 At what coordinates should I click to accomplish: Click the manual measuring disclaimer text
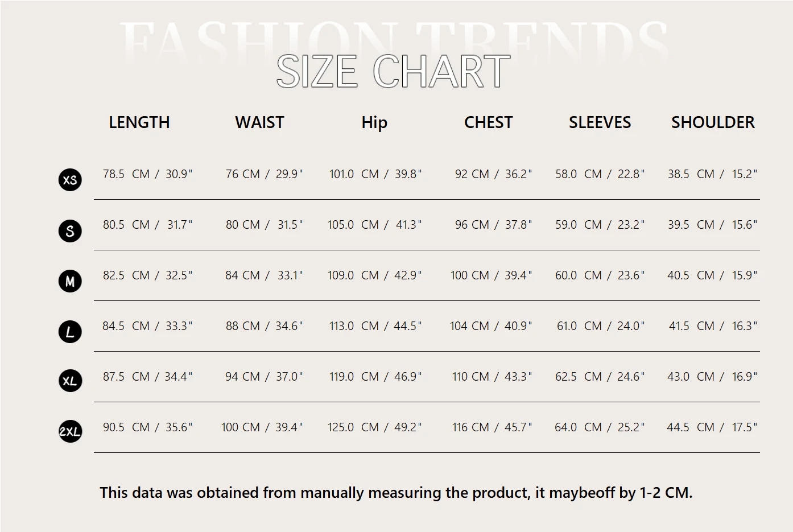tap(396, 493)
